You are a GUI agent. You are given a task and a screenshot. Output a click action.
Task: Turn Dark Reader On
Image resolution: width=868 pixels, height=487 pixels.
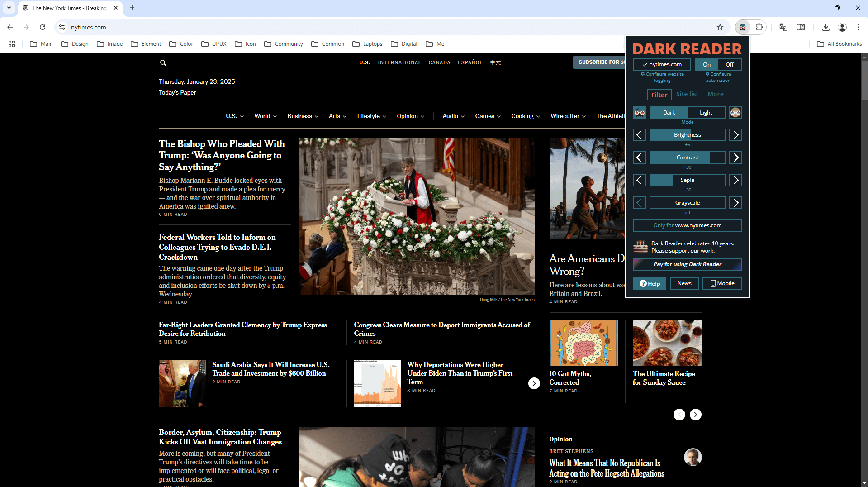707,64
